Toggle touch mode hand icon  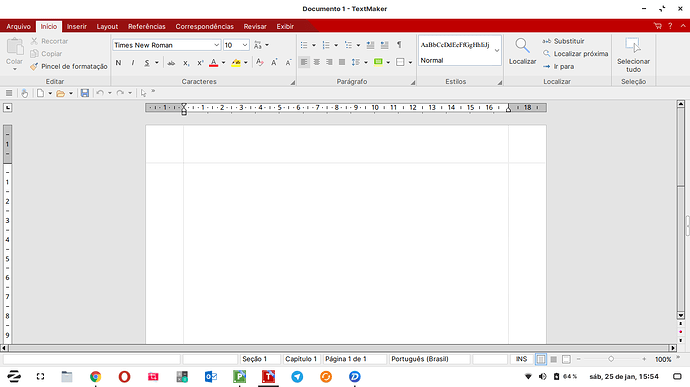point(25,93)
